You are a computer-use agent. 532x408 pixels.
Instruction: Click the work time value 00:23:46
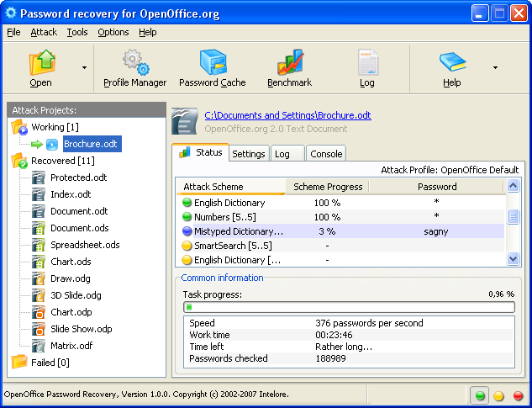coord(334,335)
